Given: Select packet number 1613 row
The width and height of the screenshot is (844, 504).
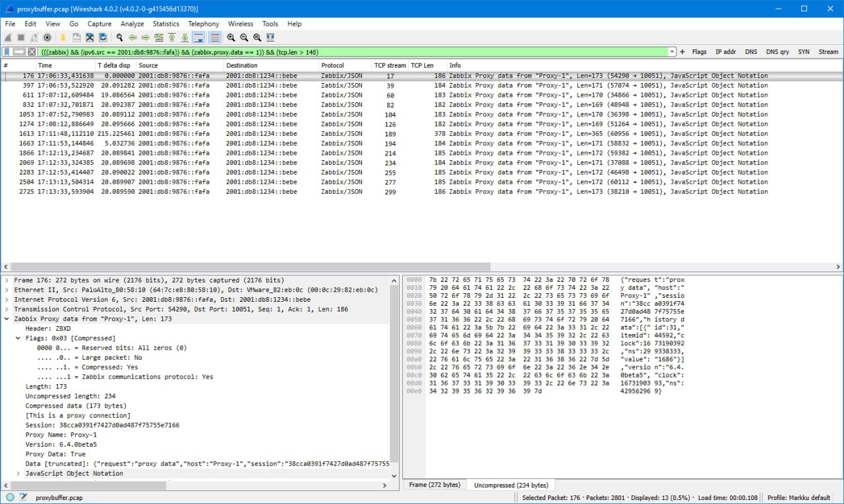Looking at the screenshot, I should point(422,134).
